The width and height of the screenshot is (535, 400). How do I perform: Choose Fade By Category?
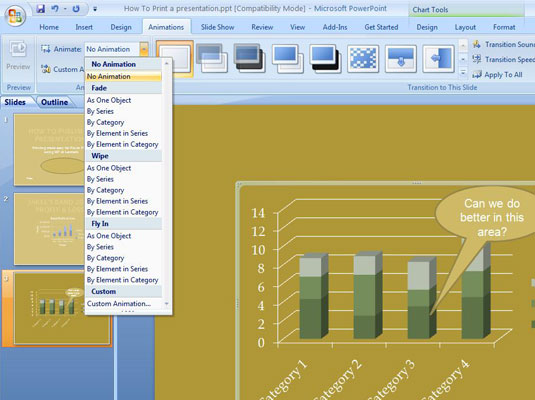point(124,122)
